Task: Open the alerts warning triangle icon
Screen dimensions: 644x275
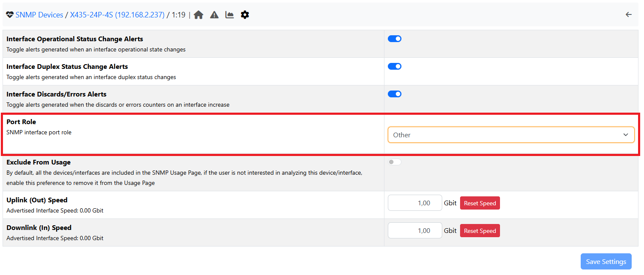Action: point(214,15)
